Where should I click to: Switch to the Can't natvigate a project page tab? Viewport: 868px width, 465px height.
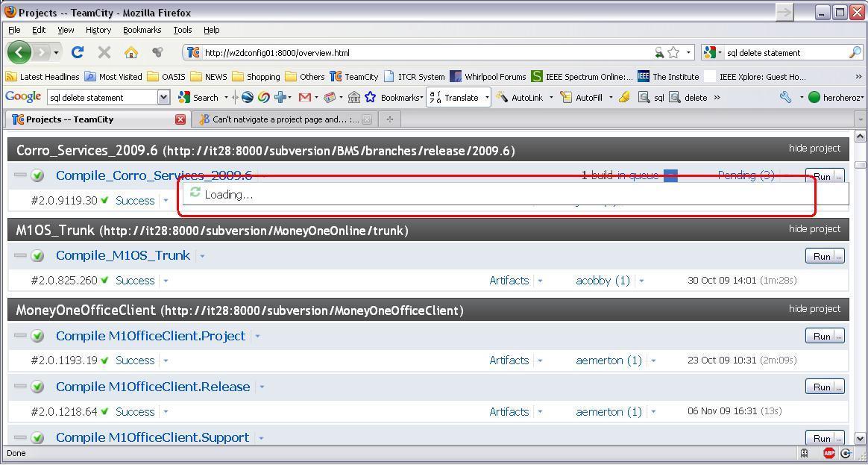285,119
